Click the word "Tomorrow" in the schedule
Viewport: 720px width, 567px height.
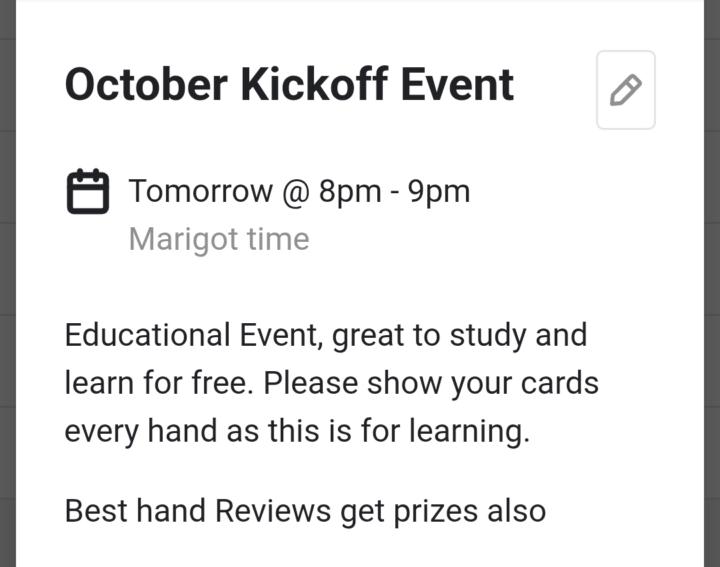pyautogui.click(x=200, y=191)
